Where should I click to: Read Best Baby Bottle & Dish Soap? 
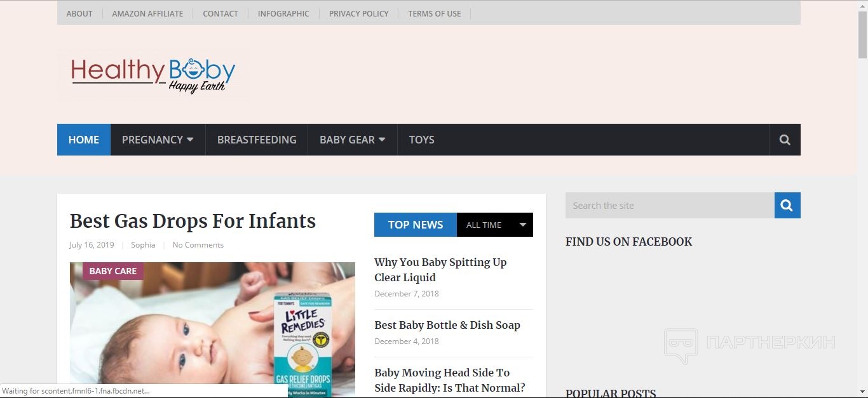447,325
